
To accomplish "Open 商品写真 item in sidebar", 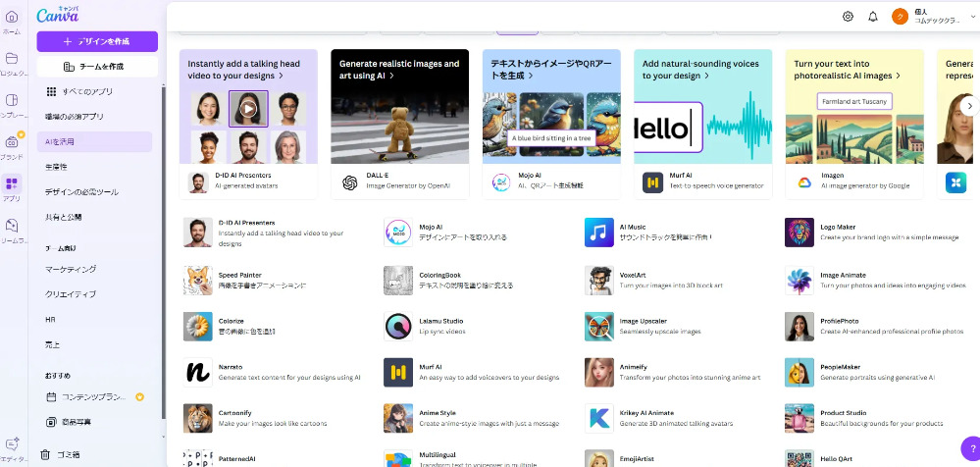I will [94, 422].
